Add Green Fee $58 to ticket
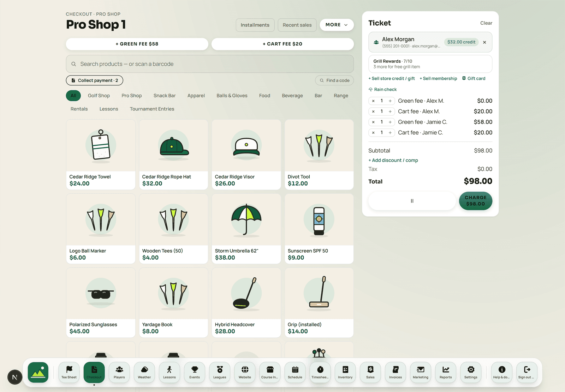Screen dimensions: 565x392 point(137,44)
